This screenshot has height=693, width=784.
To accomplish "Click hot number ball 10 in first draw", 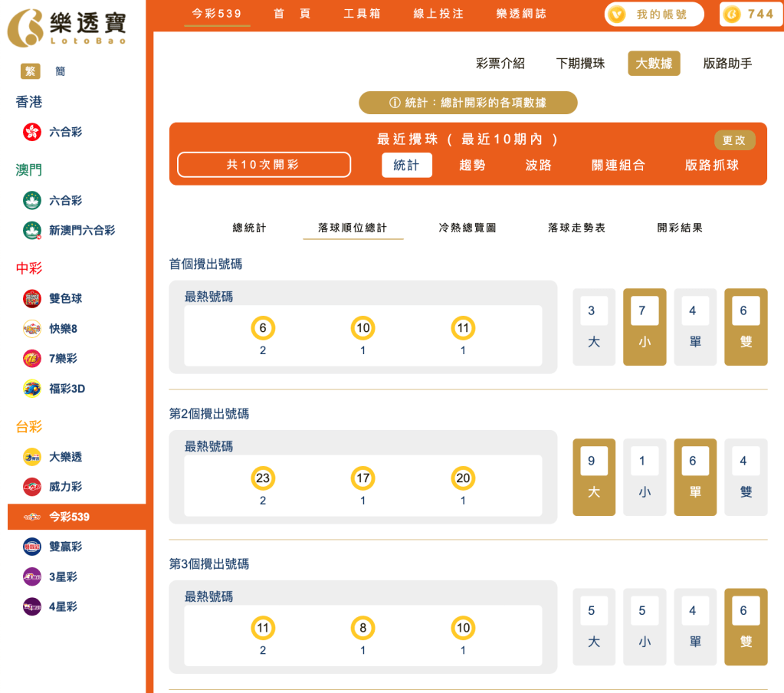I will [363, 328].
